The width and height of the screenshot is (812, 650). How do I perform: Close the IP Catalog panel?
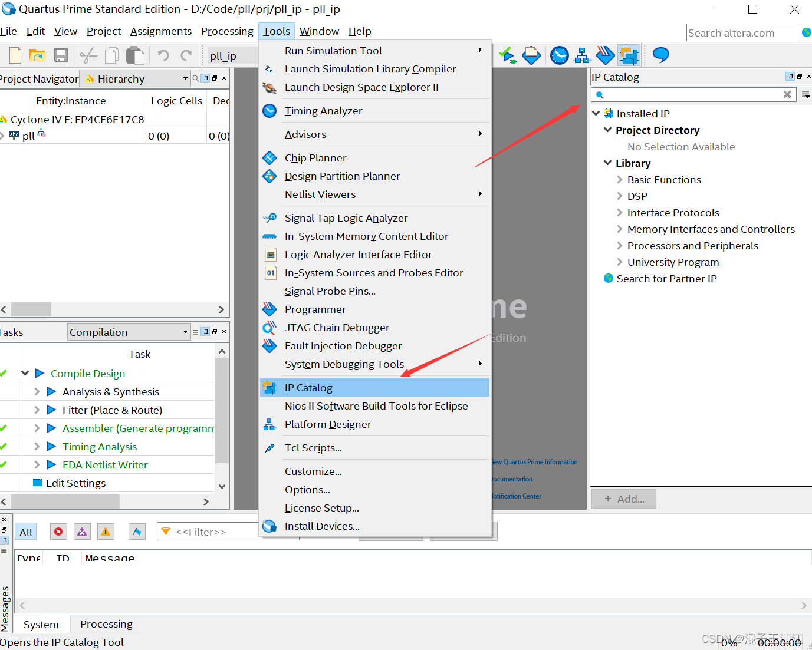coord(808,77)
